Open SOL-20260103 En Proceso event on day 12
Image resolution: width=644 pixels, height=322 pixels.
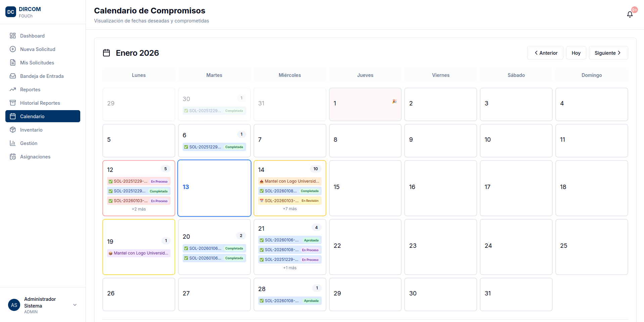[139, 201]
